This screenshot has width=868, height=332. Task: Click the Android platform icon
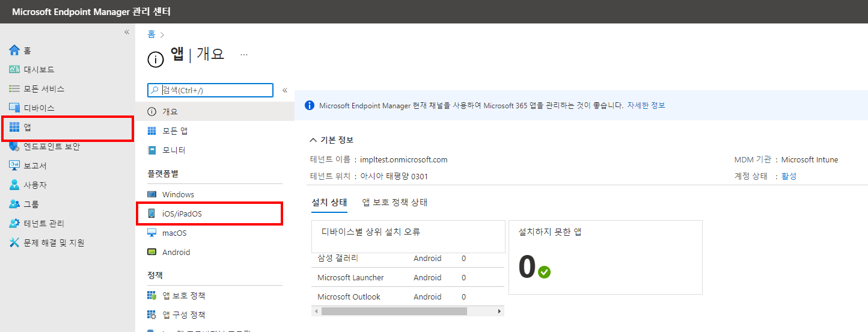coord(152,252)
